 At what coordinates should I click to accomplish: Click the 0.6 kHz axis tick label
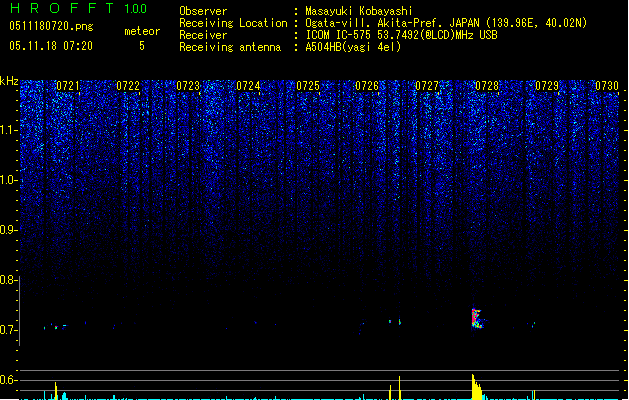coord(8,380)
